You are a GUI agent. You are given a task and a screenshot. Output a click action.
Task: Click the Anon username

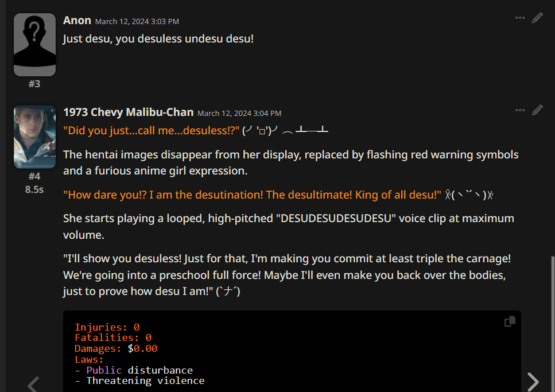click(77, 21)
